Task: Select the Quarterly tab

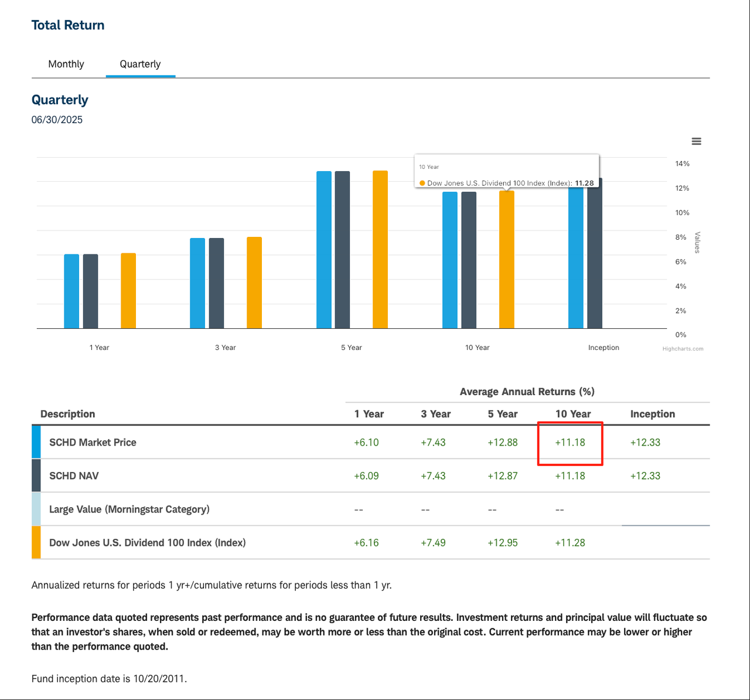Action: [140, 64]
